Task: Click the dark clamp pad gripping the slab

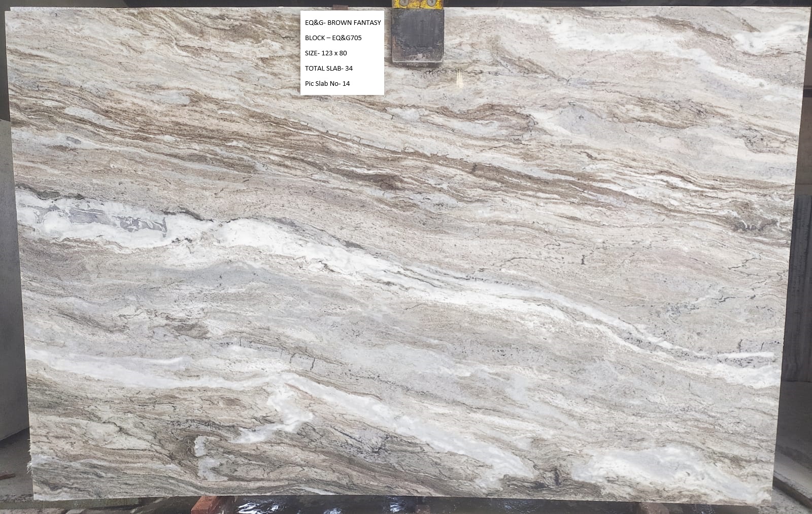Action: [x=418, y=36]
